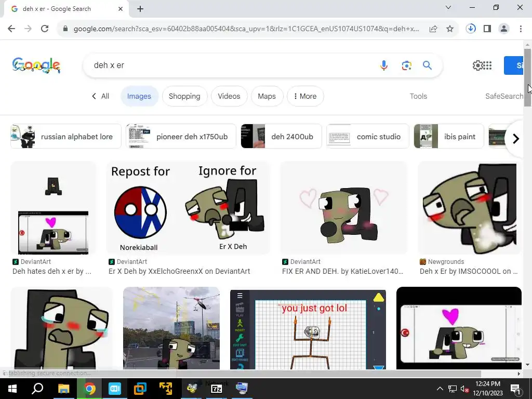Expand the More search options
This screenshot has width=532, height=399.
click(305, 96)
